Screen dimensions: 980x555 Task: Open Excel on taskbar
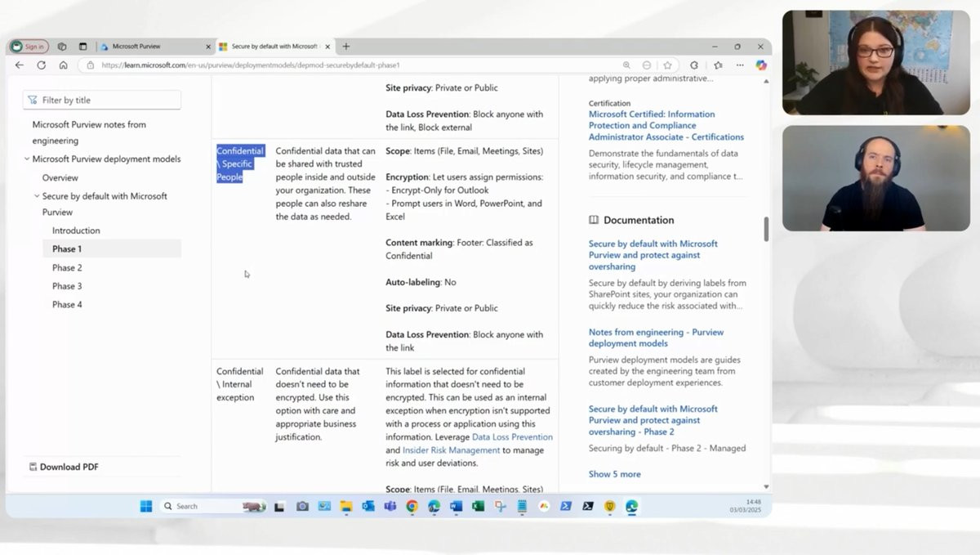click(479, 506)
